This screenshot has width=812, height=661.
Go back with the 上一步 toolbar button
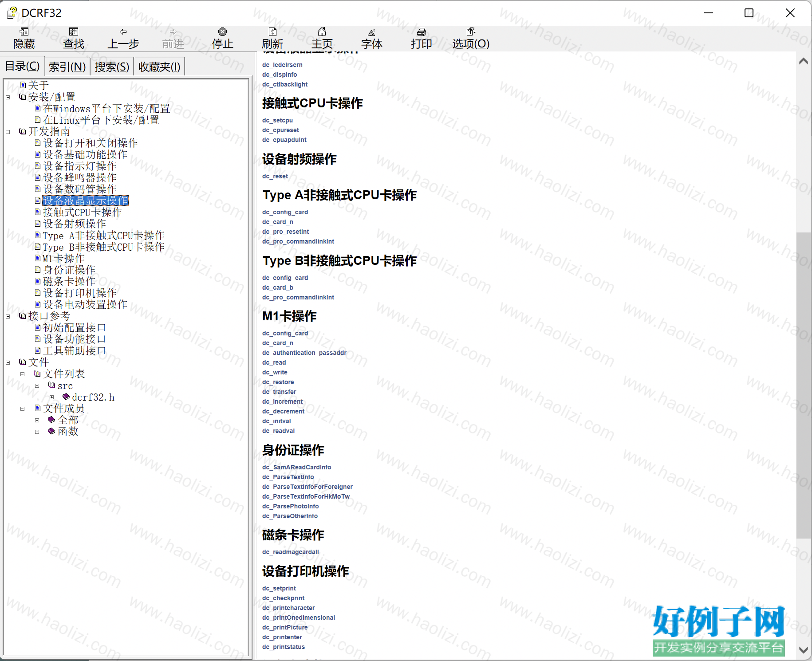click(x=123, y=38)
